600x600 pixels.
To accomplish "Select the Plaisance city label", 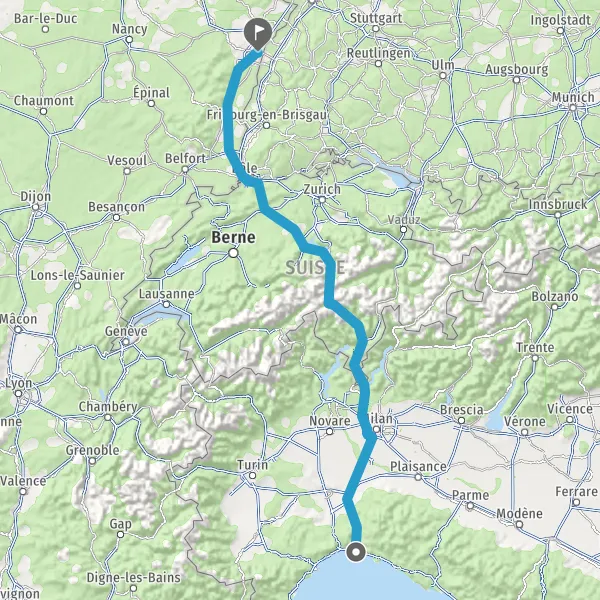I will click(418, 466).
